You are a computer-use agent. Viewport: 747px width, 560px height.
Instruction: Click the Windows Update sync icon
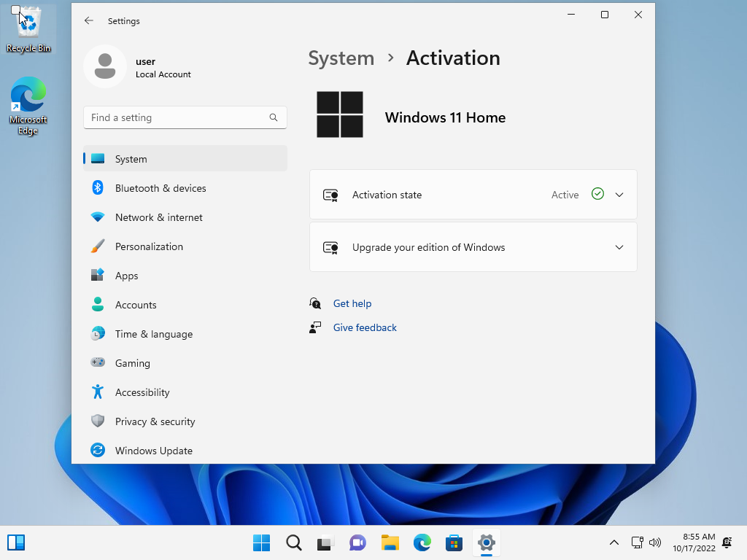pos(98,451)
